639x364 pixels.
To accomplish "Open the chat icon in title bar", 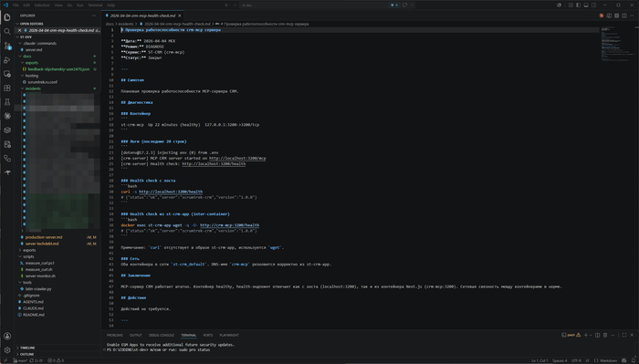I will 404,5.
